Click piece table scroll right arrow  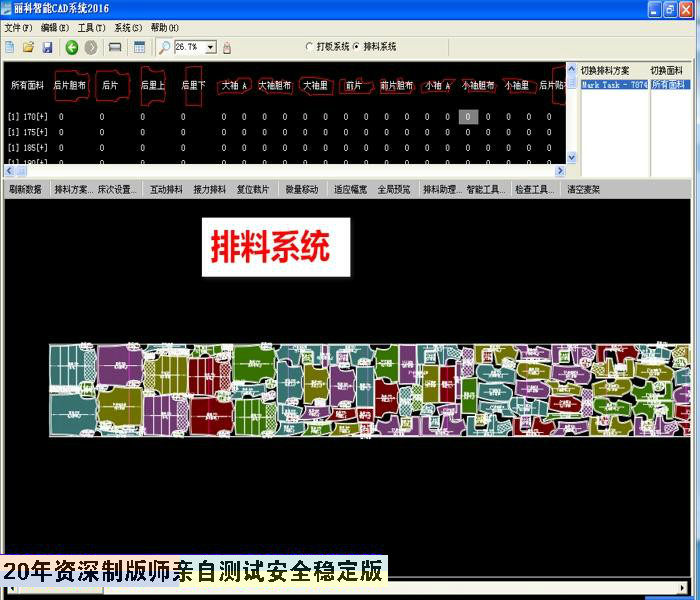coord(560,171)
